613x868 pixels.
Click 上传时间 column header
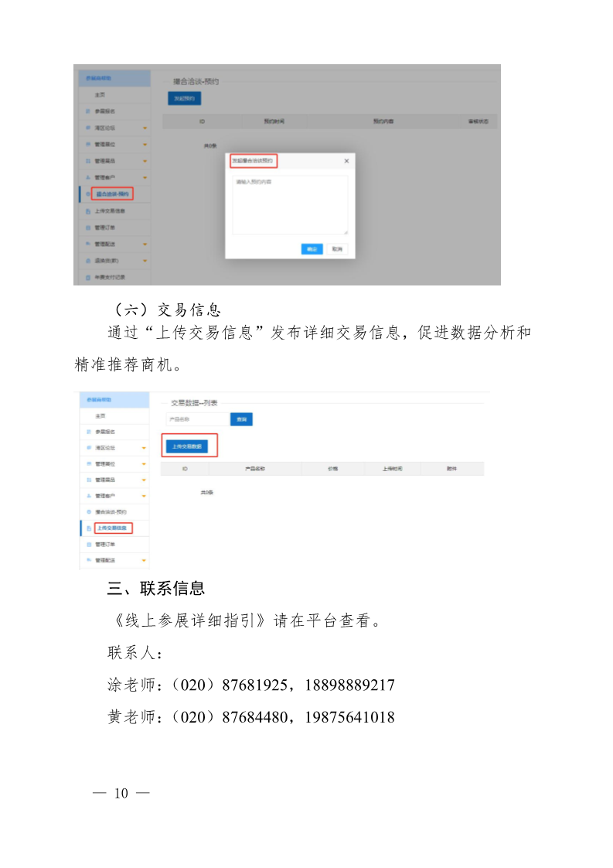(392, 469)
